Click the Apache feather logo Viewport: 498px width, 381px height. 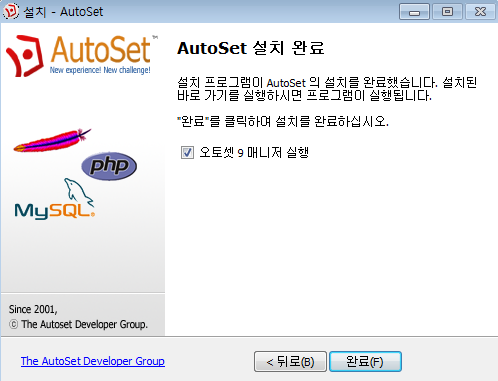52,140
